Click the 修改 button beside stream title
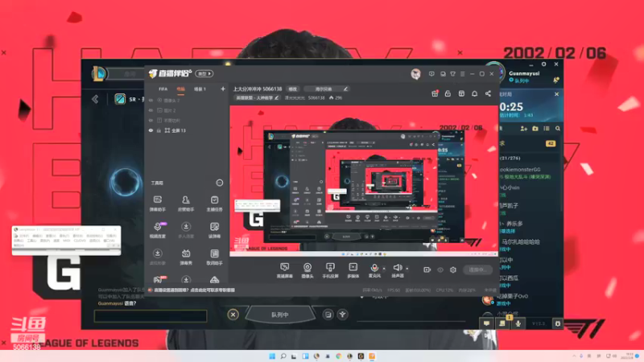 click(292, 89)
